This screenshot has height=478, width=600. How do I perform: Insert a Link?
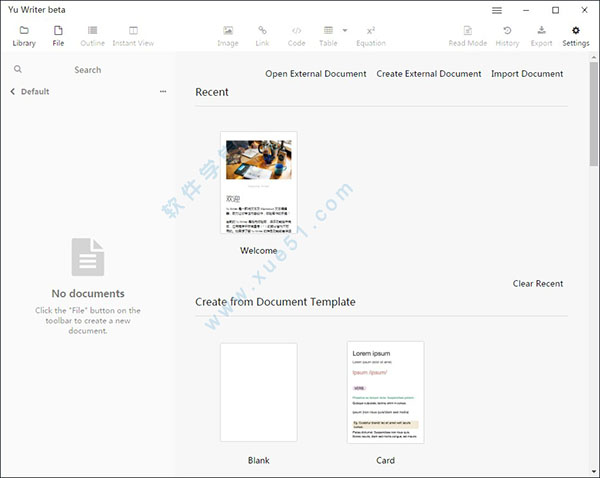tap(262, 36)
